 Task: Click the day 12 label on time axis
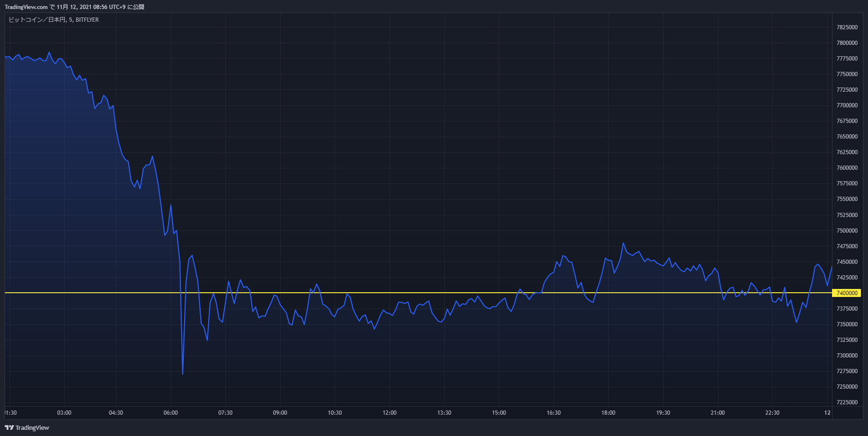pyautogui.click(x=827, y=413)
